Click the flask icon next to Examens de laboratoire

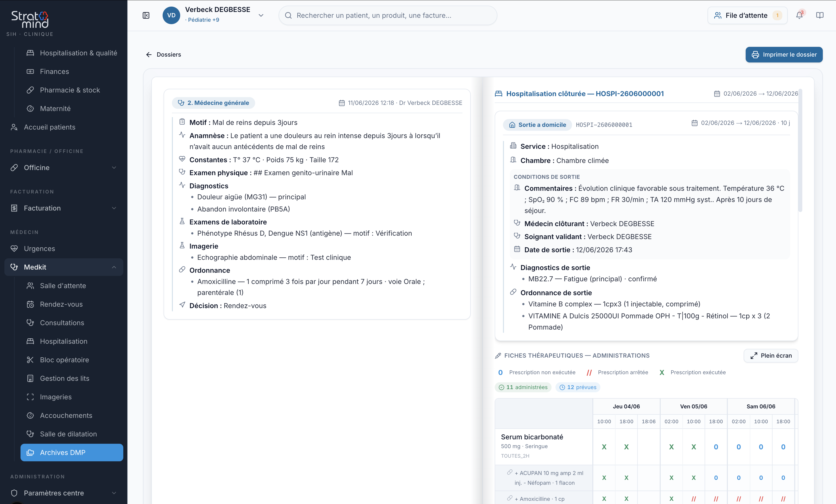tap(182, 221)
